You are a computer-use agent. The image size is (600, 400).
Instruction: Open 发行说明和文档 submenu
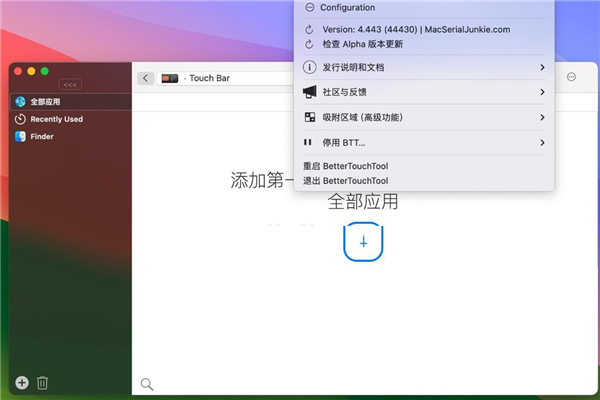424,67
